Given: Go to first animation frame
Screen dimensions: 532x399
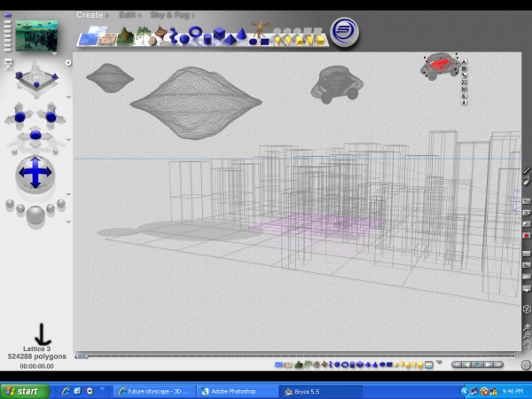Looking at the screenshot, I should coord(457,364).
